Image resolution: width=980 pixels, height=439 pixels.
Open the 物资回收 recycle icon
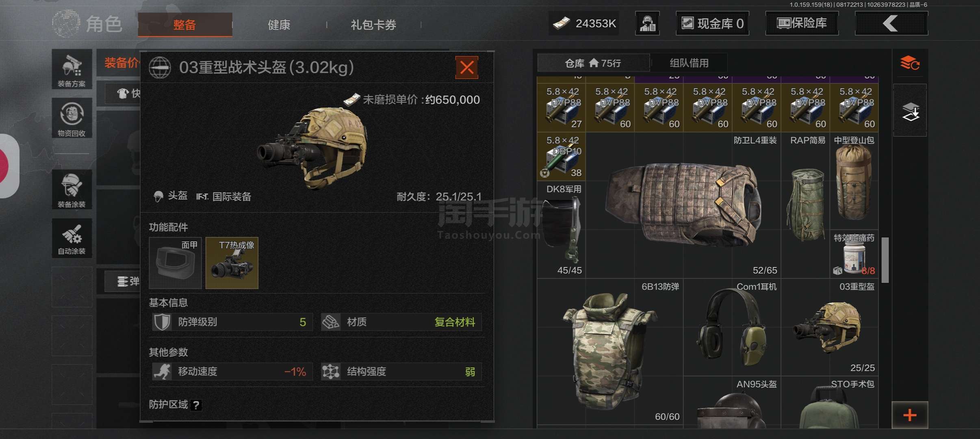tap(72, 118)
